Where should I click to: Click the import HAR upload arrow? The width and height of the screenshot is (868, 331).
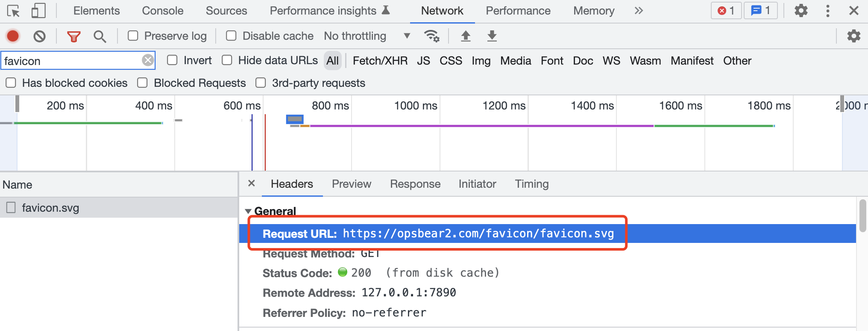[x=466, y=36]
